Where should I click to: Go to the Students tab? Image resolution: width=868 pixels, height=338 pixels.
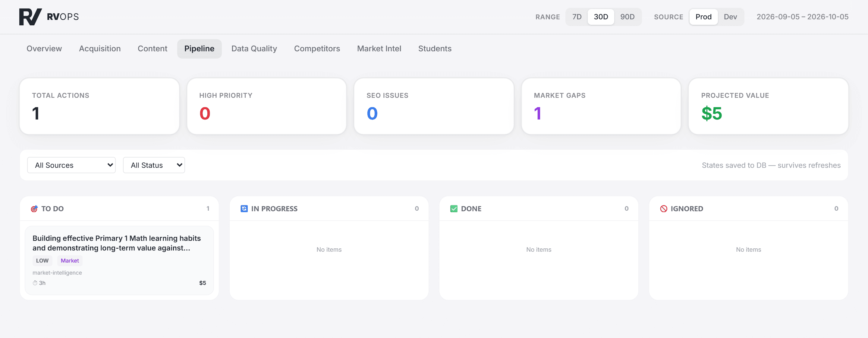pyautogui.click(x=435, y=49)
